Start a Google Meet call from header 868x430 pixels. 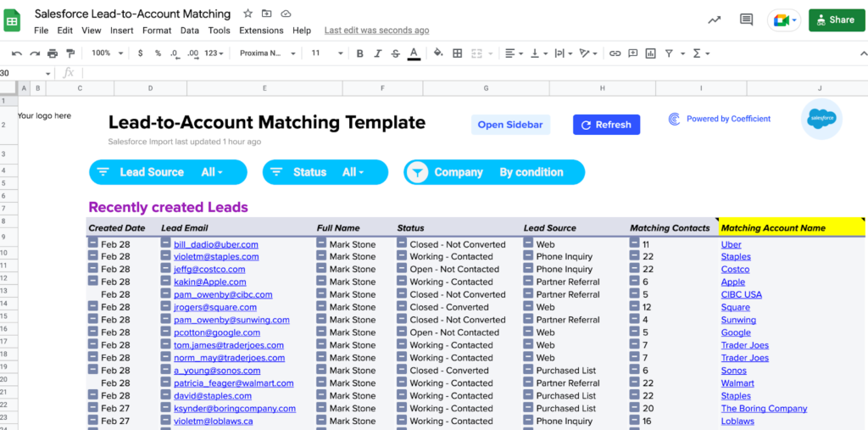[784, 20]
